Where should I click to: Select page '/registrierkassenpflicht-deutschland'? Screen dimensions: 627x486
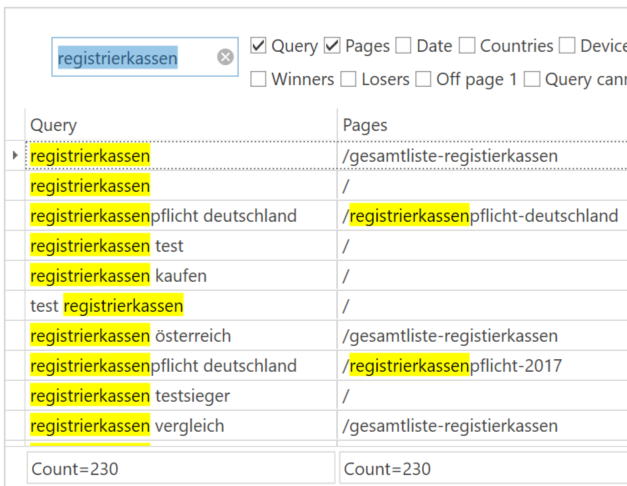480,216
